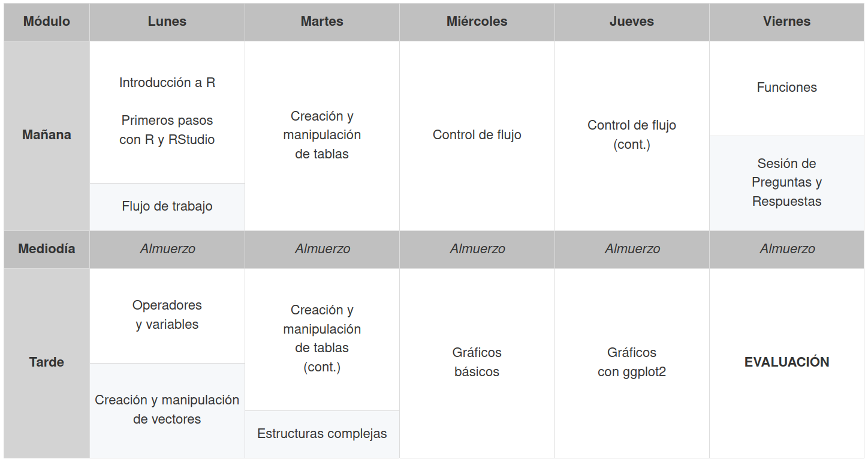Image resolution: width=868 pixels, height=462 pixels.
Task: Select the Estructuras complejas cell
Action: tap(322, 434)
